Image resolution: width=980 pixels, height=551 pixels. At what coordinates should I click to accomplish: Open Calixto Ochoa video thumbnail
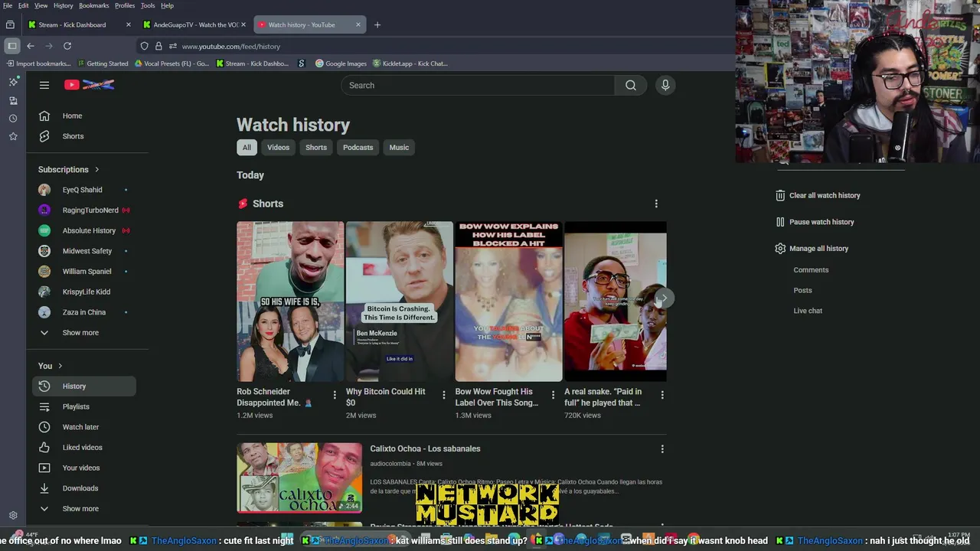(299, 478)
